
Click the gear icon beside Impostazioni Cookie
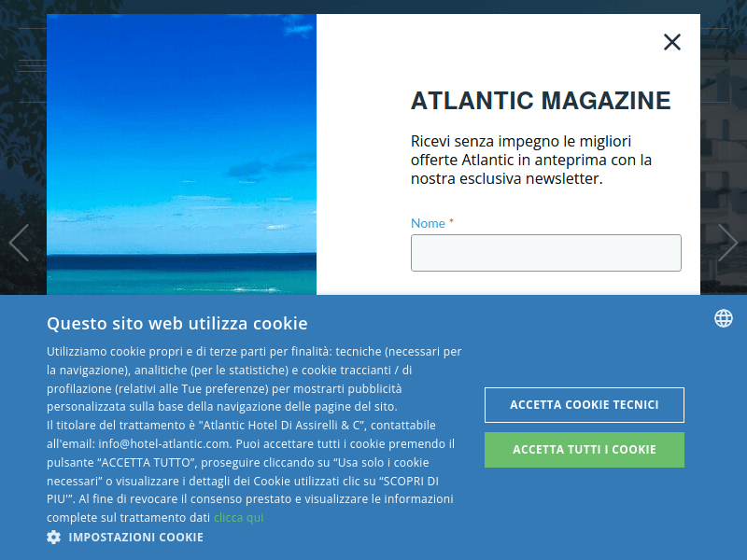pos(53,537)
